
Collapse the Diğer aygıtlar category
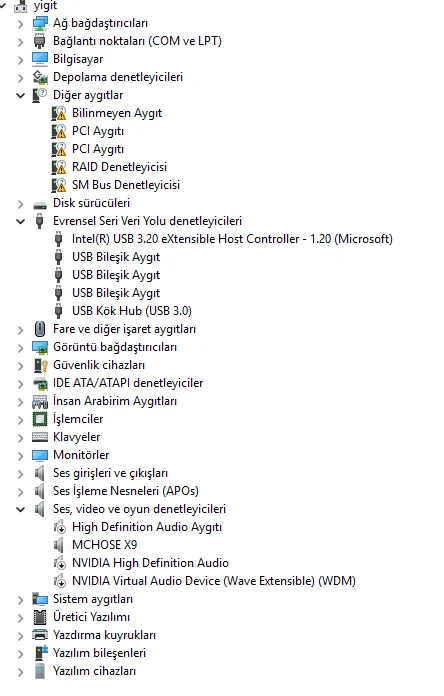[x=20, y=95]
